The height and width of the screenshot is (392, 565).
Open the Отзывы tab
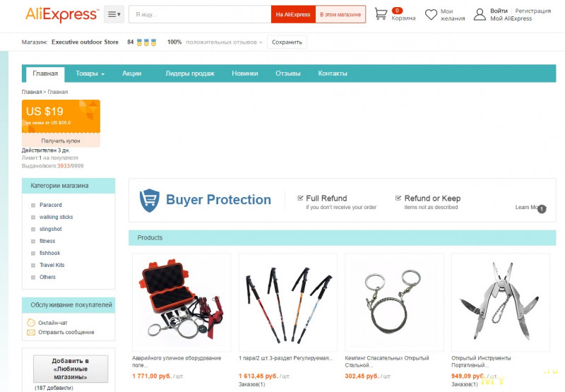click(288, 73)
